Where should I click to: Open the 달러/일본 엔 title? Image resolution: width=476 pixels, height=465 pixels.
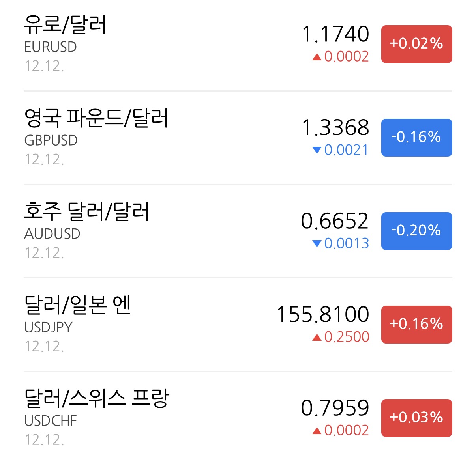pos(77,304)
